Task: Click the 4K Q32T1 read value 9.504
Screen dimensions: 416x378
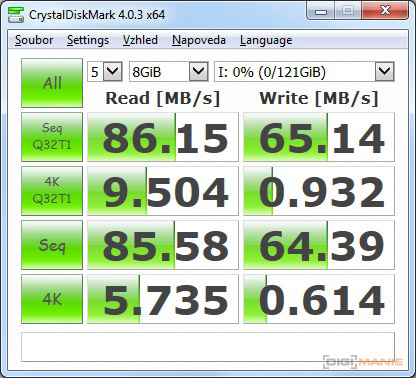Action: [x=163, y=191]
